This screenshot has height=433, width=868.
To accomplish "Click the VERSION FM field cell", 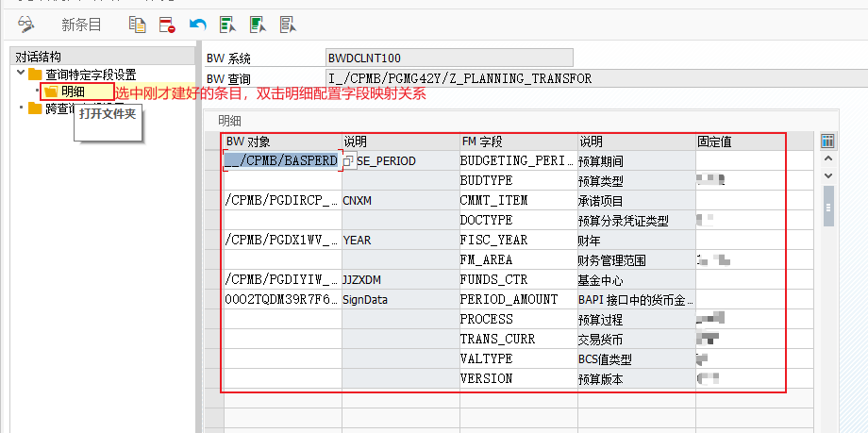I will coord(519,379).
